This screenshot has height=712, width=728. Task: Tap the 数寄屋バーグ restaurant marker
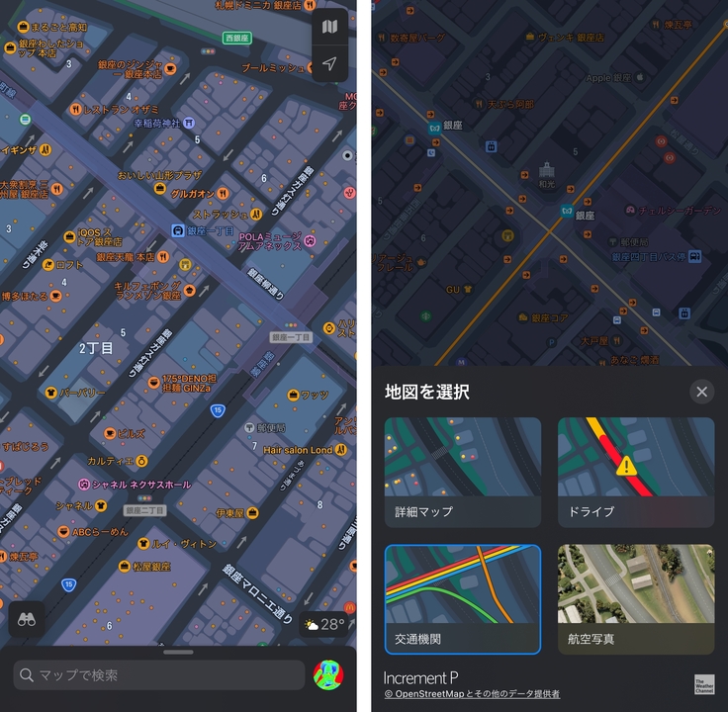pos(381,38)
